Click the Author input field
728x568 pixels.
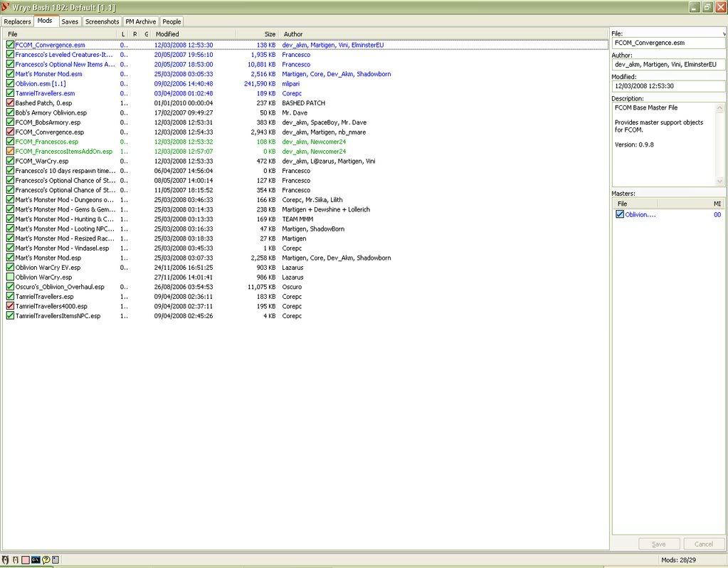pyautogui.click(x=668, y=65)
